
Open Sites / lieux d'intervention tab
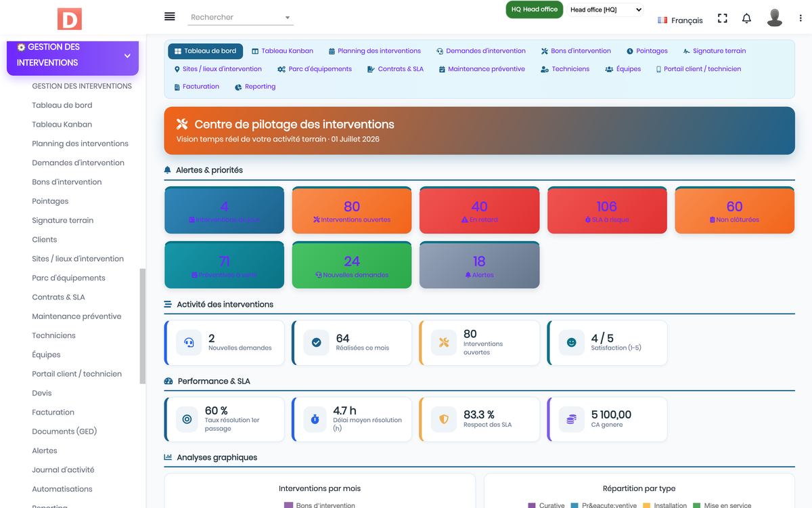(218, 69)
